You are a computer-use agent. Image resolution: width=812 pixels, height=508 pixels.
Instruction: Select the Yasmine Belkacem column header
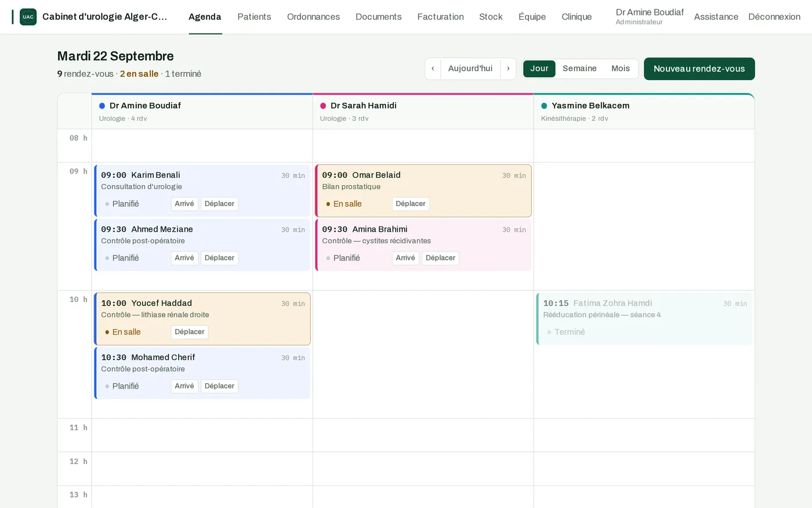click(644, 111)
